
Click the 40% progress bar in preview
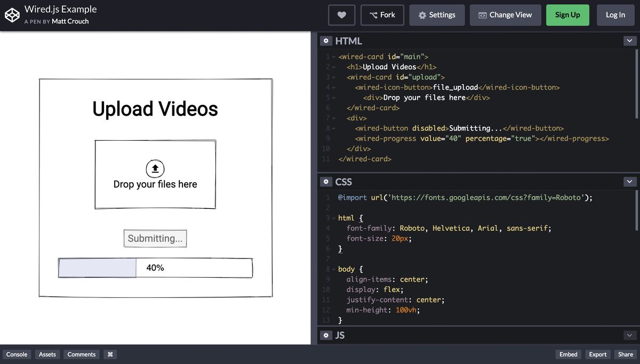click(155, 268)
